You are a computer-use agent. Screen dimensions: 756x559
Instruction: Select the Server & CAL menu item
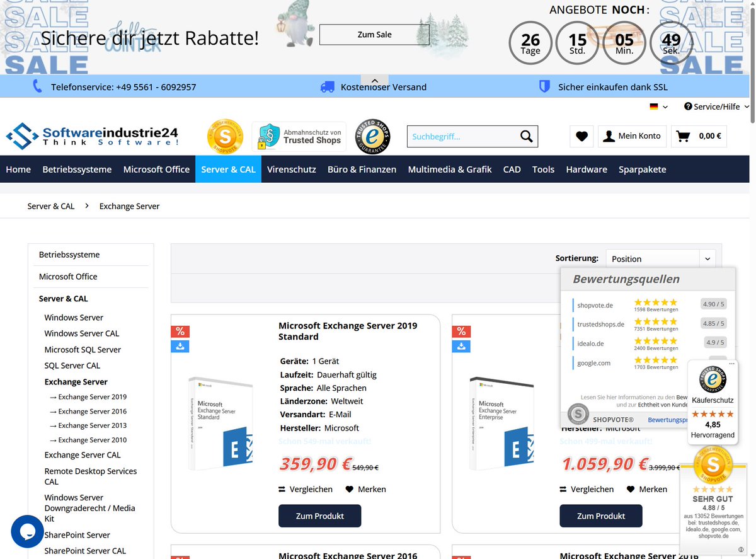pos(228,169)
